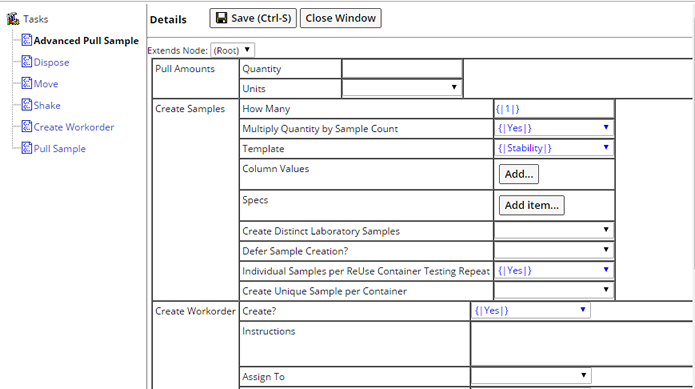The height and width of the screenshot is (389, 695).
Task: Click the Create Distinct Laboratory Samples label
Action: [x=321, y=231]
